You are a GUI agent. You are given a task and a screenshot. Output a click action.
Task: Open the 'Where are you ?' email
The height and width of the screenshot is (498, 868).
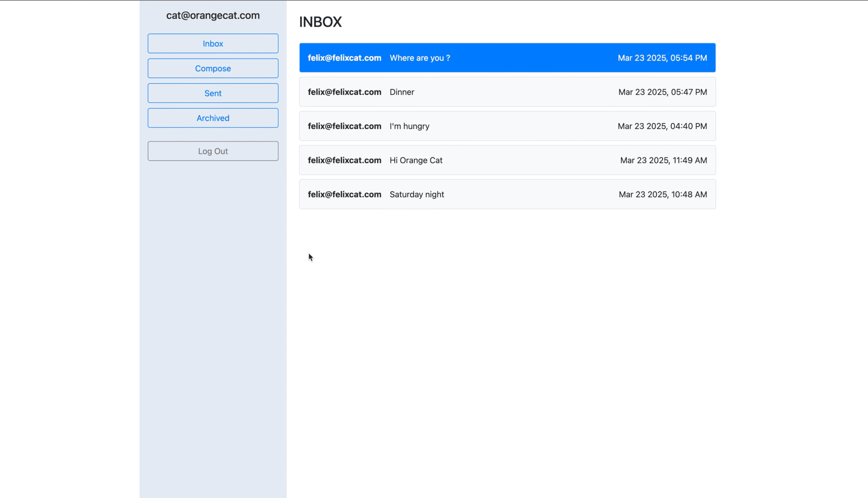pos(420,58)
